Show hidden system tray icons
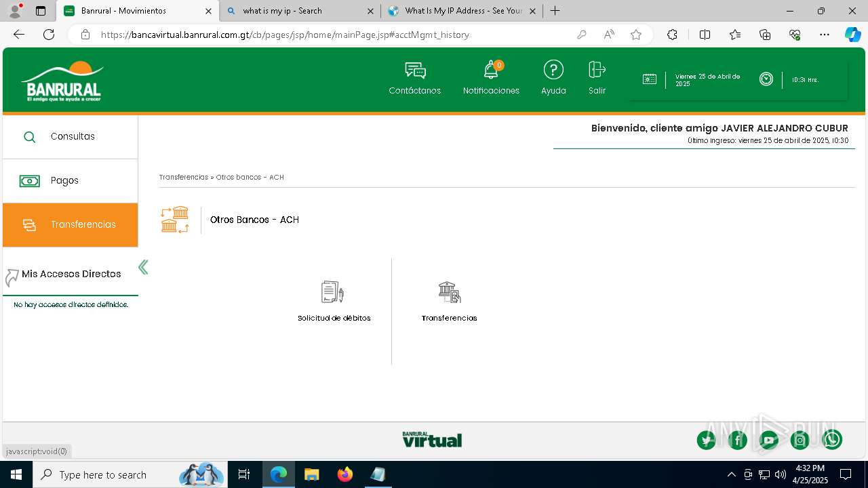The width and height of the screenshot is (868, 488). pyautogui.click(x=731, y=474)
